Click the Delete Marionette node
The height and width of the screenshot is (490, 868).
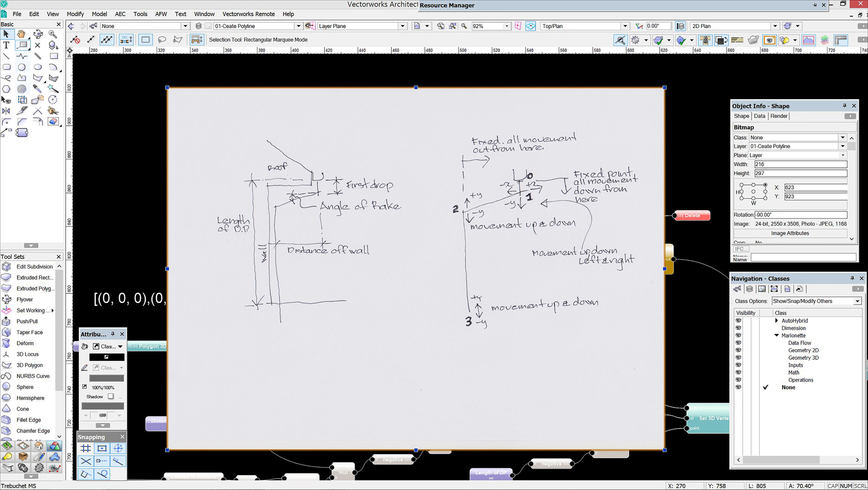pyautogui.click(x=692, y=215)
